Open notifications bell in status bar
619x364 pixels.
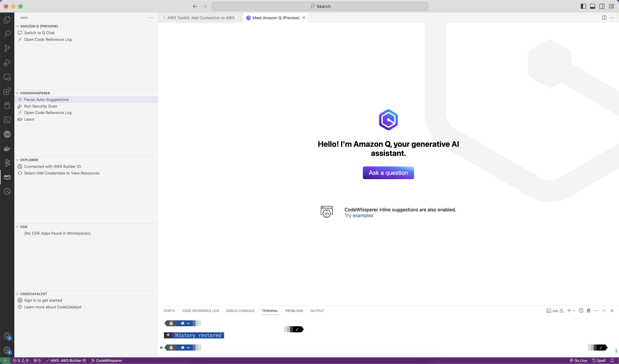(x=612, y=361)
